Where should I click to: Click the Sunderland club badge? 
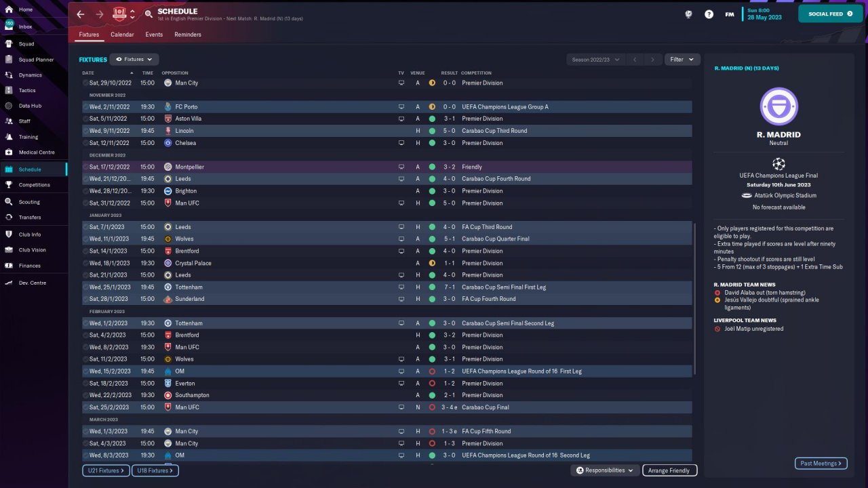tap(168, 299)
